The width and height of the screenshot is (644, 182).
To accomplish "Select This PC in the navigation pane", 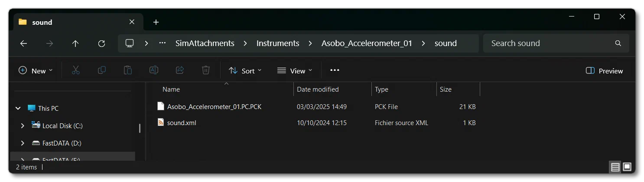I will pyautogui.click(x=48, y=108).
